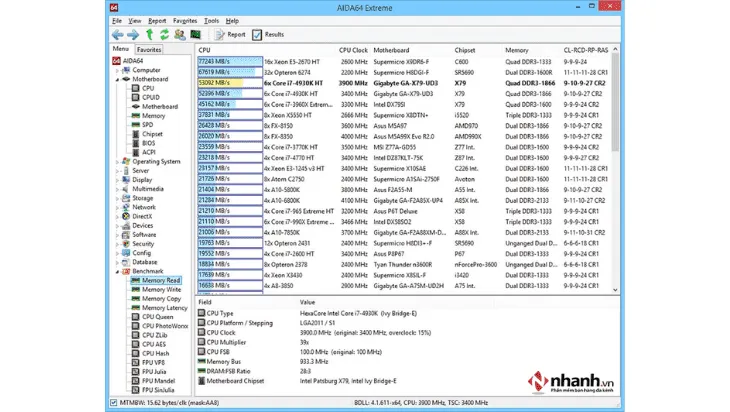Expand the Storage tree node
The width and height of the screenshot is (730, 412).
(x=117, y=198)
